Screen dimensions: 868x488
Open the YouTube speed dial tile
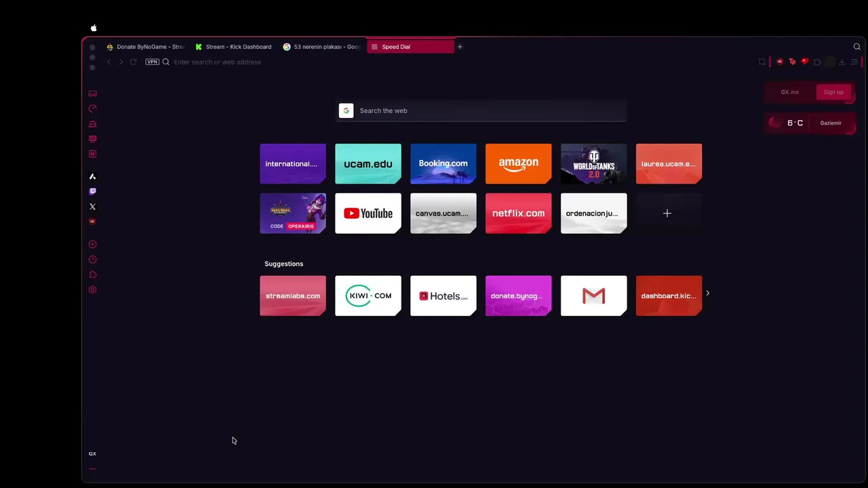click(x=368, y=213)
